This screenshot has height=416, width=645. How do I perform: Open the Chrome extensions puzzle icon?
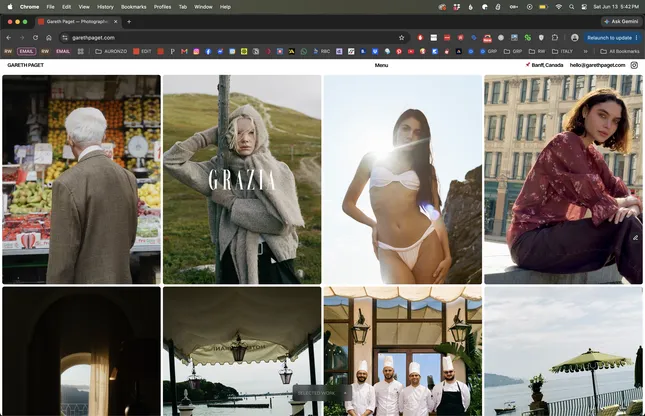click(x=555, y=37)
